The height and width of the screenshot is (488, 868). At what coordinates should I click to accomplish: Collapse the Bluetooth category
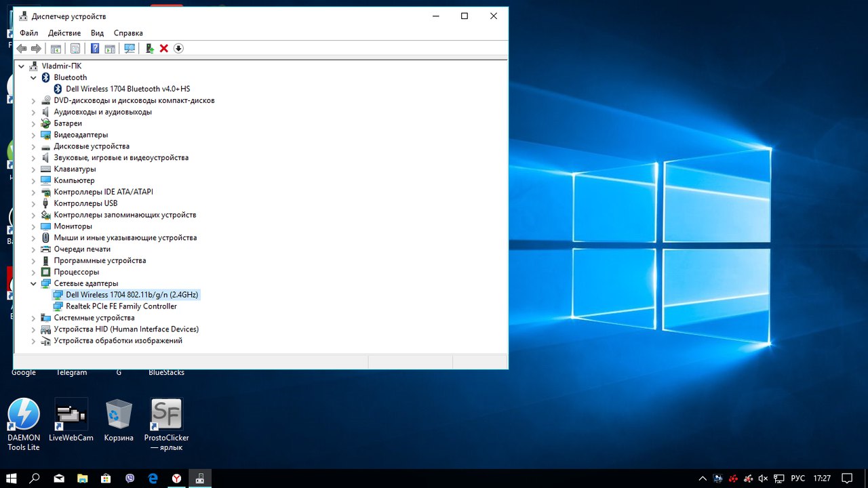[x=33, y=78]
